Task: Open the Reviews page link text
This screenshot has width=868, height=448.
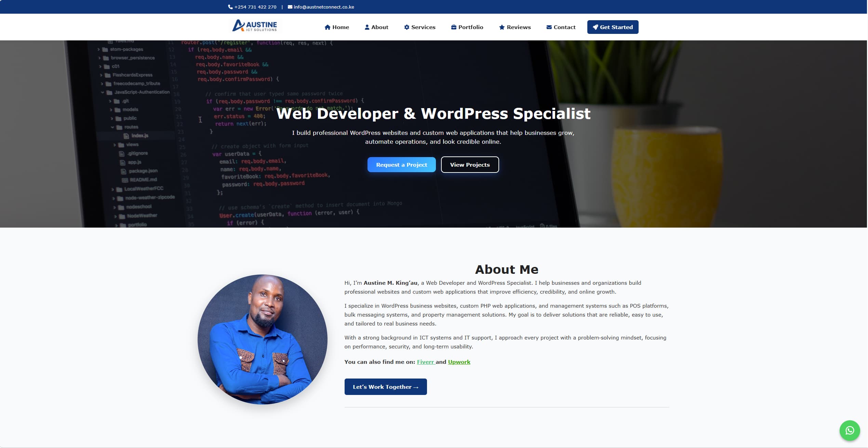Action: click(x=519, y=27)
